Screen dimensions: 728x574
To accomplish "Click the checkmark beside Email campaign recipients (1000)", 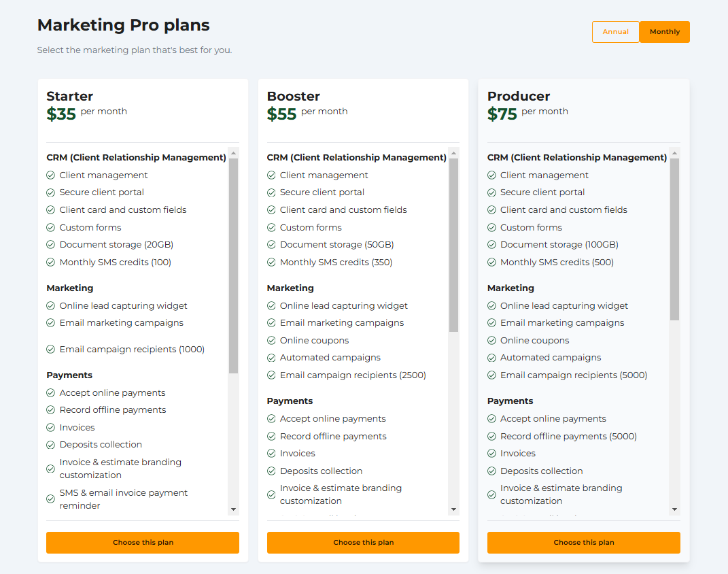I will [50, 349].
